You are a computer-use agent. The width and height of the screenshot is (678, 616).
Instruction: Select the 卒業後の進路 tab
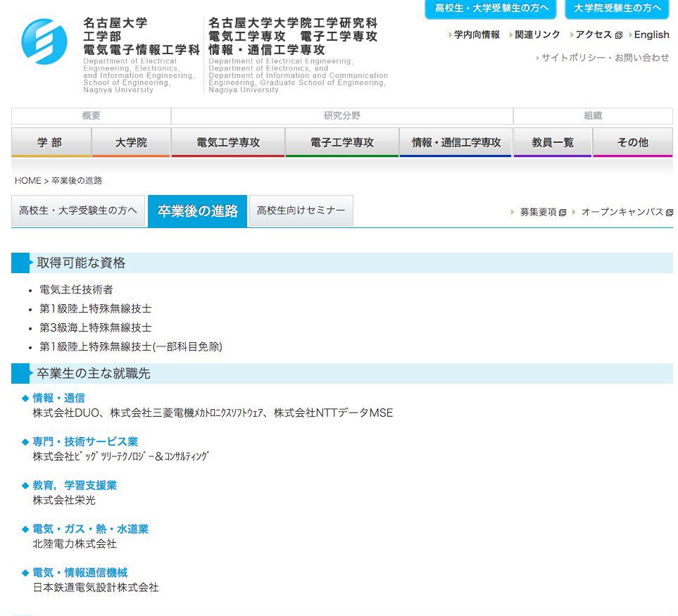[197, 210]
